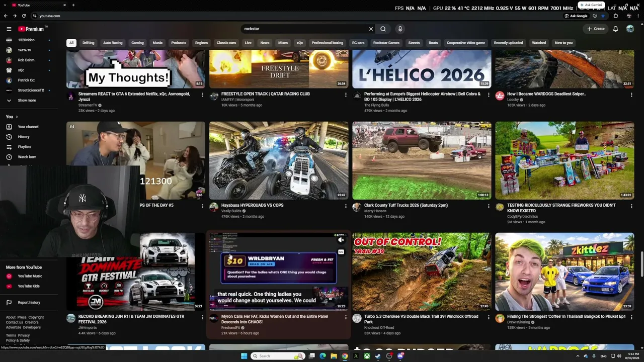Play the OUT OF CONTROL Cherokee thumbnail
This screenshot has width=644, height=362.
[x=422, y=271]
